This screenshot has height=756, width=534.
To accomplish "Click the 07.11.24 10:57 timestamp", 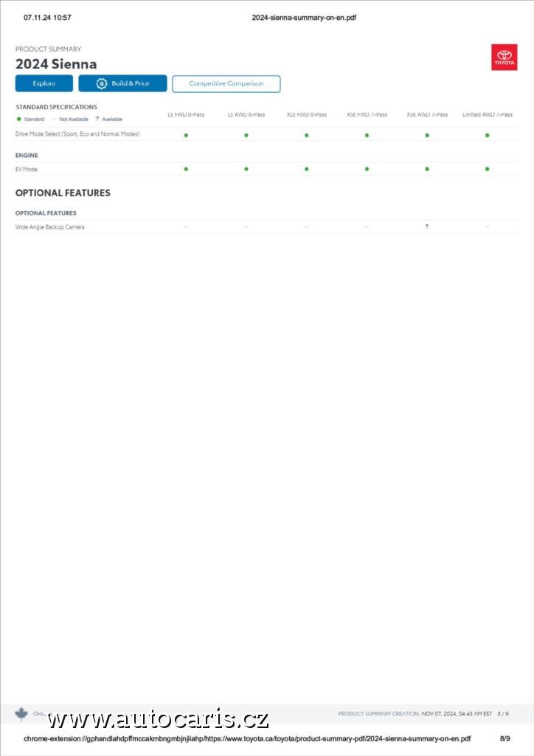I will pos(47,18).
